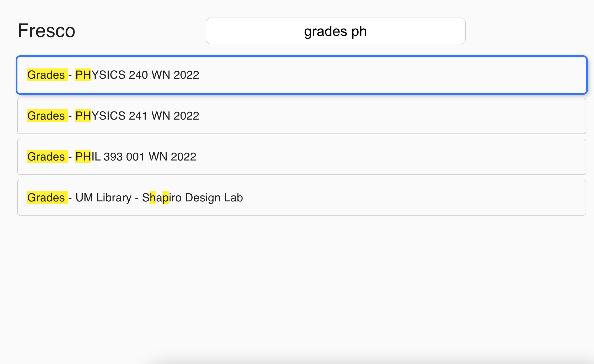Select the Grades - PHYSICS 241 WN 2022 result

(x=301, y=116)
